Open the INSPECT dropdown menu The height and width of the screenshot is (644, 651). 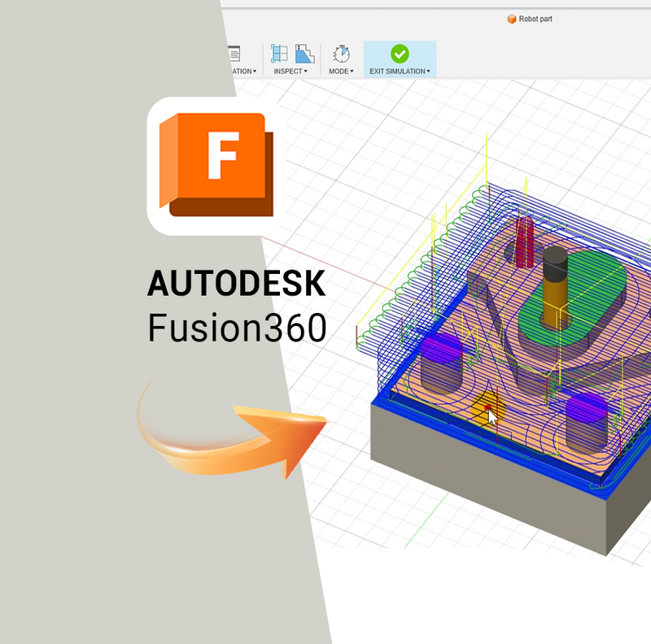(291, 72)
